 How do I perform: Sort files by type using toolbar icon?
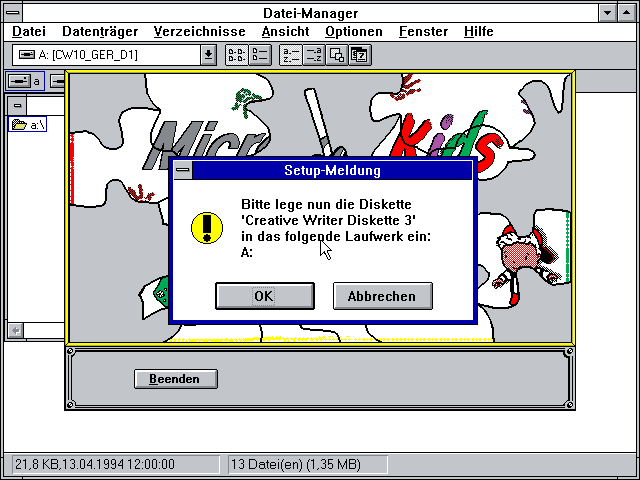[x=313, y=55]
